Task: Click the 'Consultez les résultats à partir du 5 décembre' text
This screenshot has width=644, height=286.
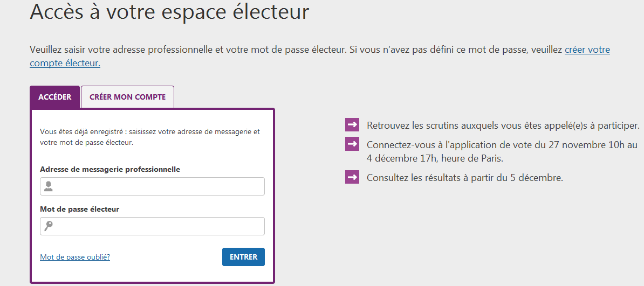Action: [464, 178]
